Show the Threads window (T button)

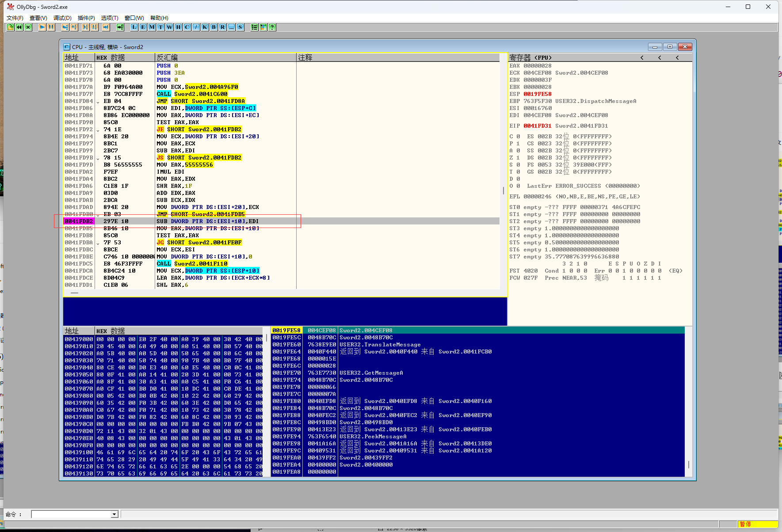pyautogui.click(x=161, y=27)
